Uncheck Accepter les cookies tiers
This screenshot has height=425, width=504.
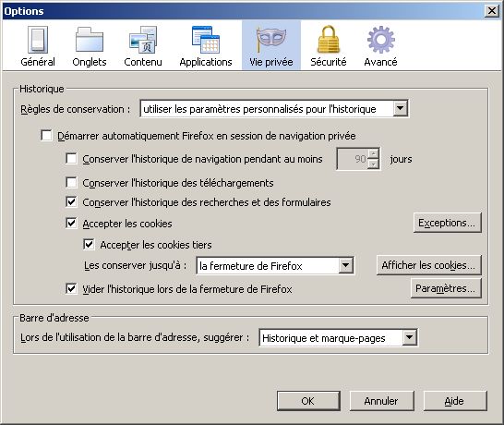[x=89, y=245]
